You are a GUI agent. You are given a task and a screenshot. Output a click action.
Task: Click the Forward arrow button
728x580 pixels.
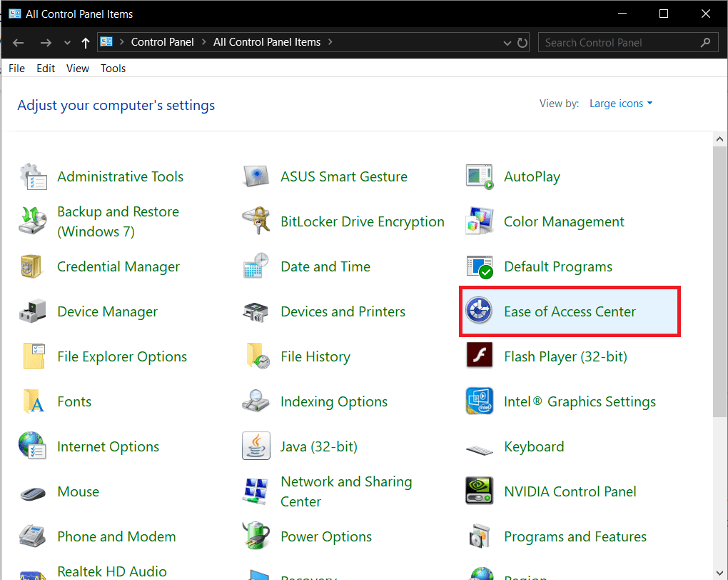(46, 43)
